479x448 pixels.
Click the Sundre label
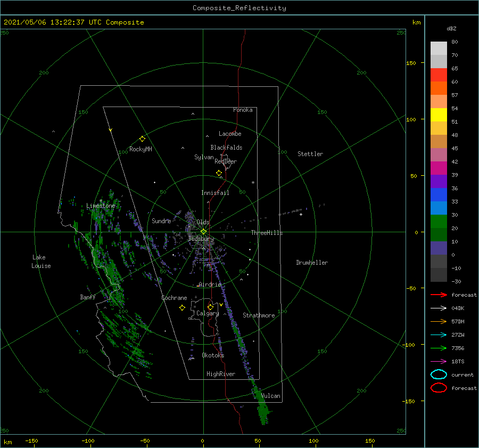pos(161,221)
